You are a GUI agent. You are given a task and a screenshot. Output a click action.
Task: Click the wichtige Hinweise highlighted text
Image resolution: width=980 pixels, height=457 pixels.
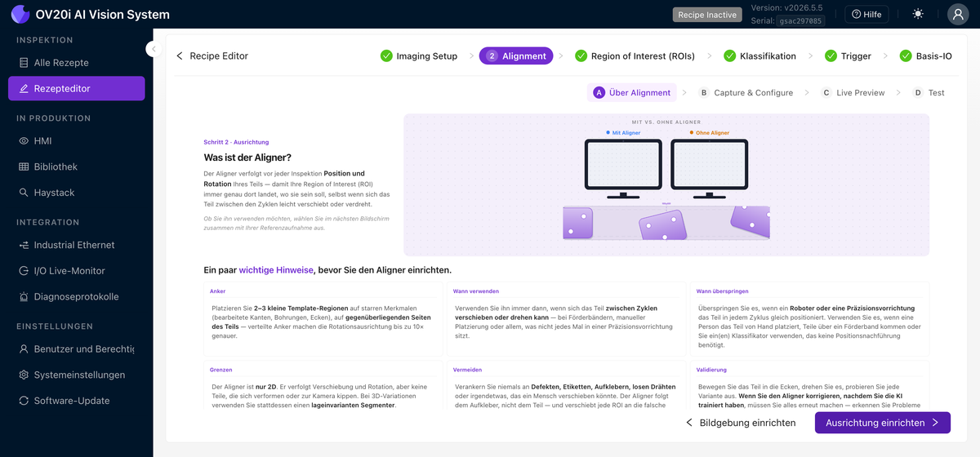276,269
